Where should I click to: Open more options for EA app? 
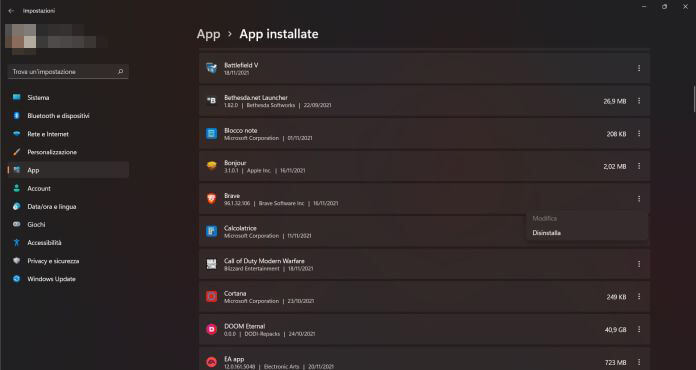point(639,362)
